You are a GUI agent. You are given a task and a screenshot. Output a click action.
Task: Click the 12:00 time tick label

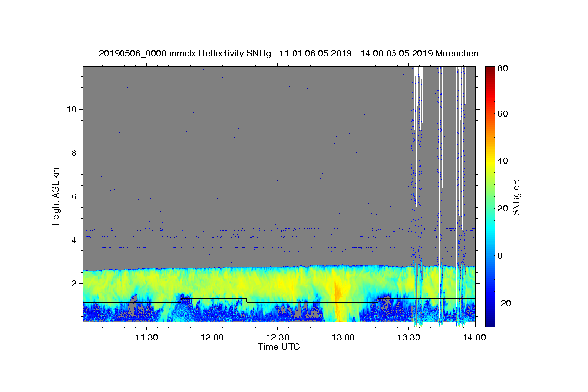coord(212,337)
